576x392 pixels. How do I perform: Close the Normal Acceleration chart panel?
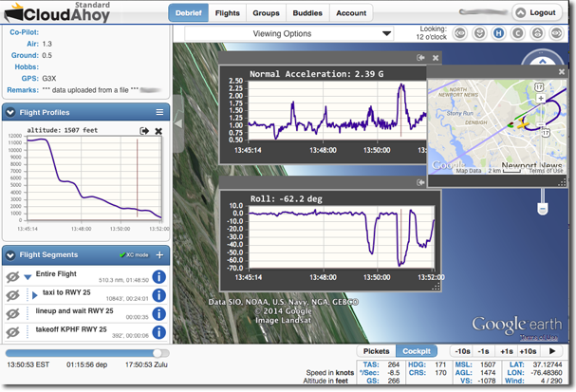tap(436, 58)
